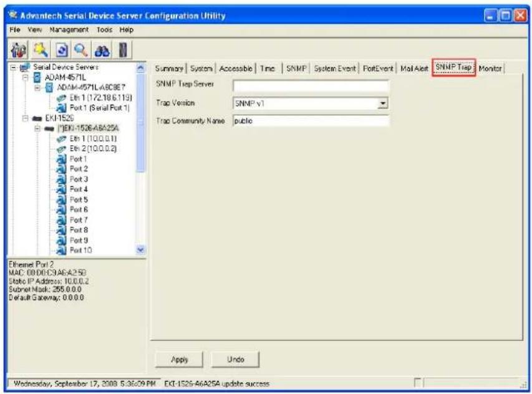Collapse the Serial Device Servers root node
532x394 pixels.
pyautogui.click(x=13, y=67)
